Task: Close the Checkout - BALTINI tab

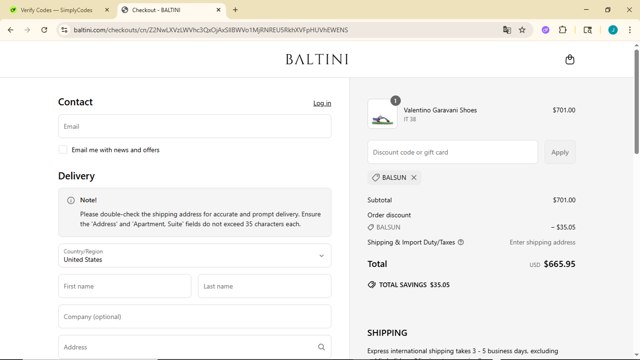Action: coord(218,10)
